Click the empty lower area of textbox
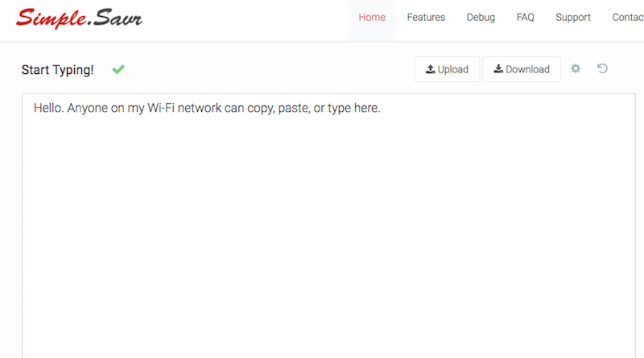The height and width of the screenshot is (358, 644). click(328, 267)
